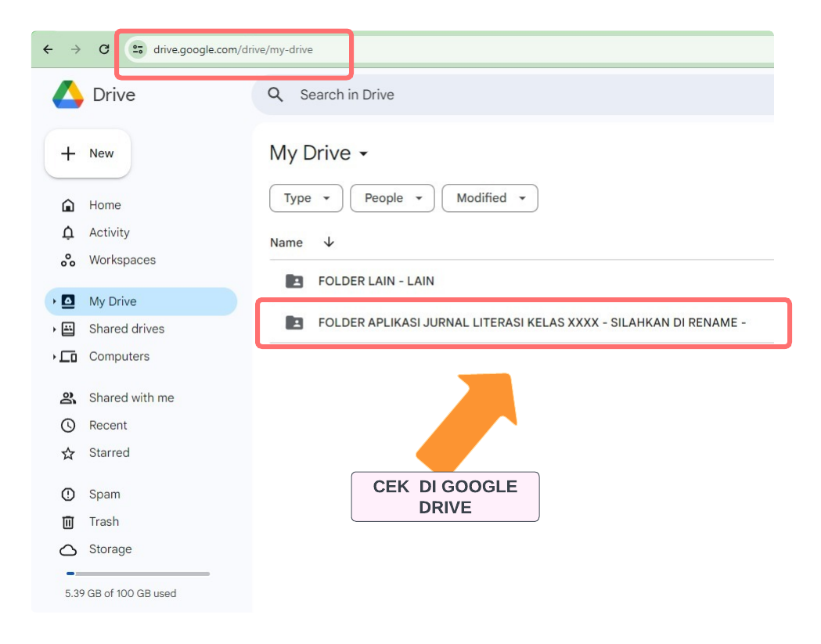Click the storage usage progress bar
Viewport: 821px width, 644px height.
point(139,574)
